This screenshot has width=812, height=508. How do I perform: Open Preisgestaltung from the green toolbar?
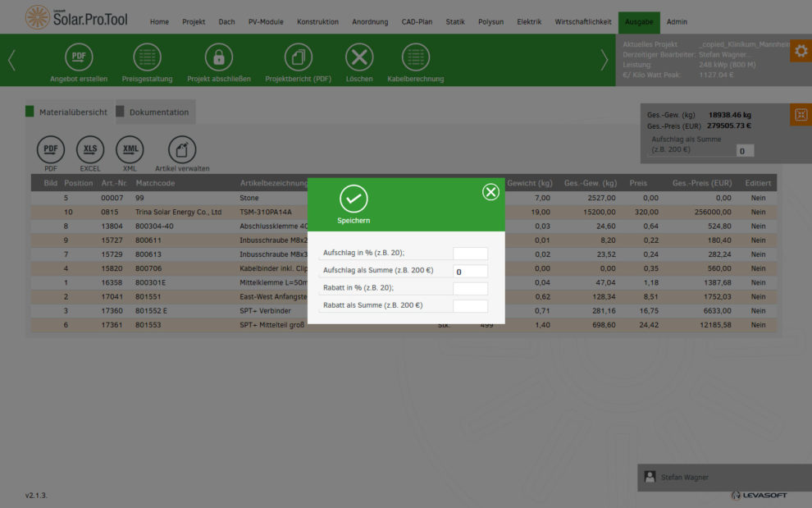tap(147, 57)
